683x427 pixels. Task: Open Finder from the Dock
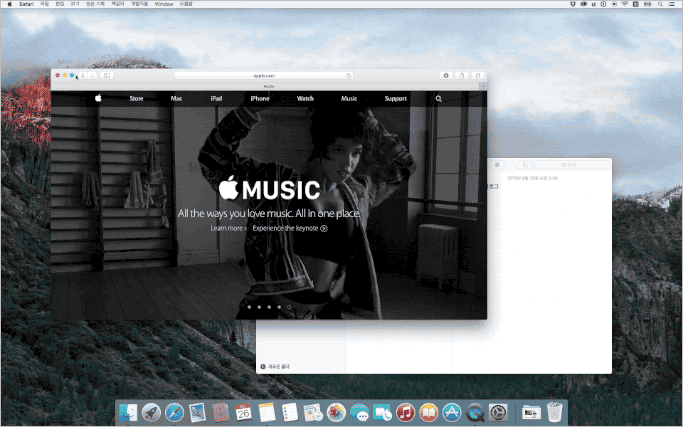(x=128, y=412)
